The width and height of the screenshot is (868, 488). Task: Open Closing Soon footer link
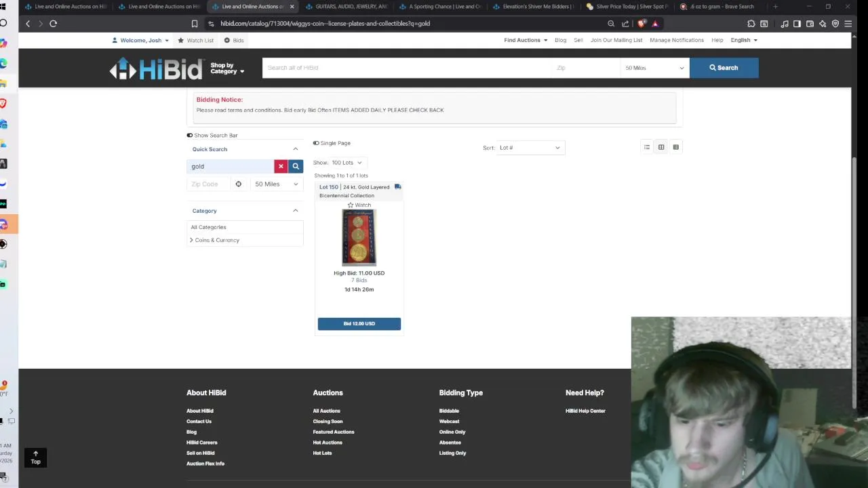tap(328, 421)
